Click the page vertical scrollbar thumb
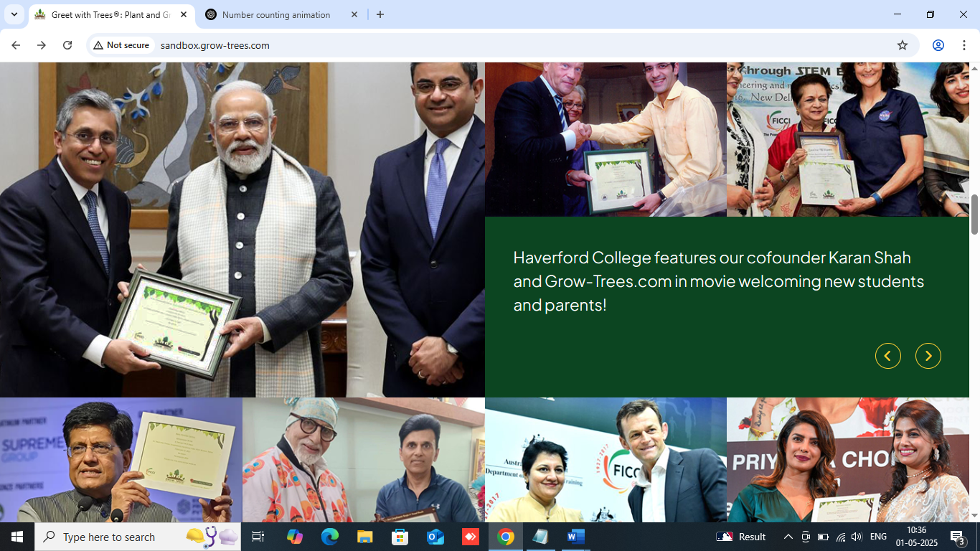This screenshot has width=980, height=551. tap(974, 214)
